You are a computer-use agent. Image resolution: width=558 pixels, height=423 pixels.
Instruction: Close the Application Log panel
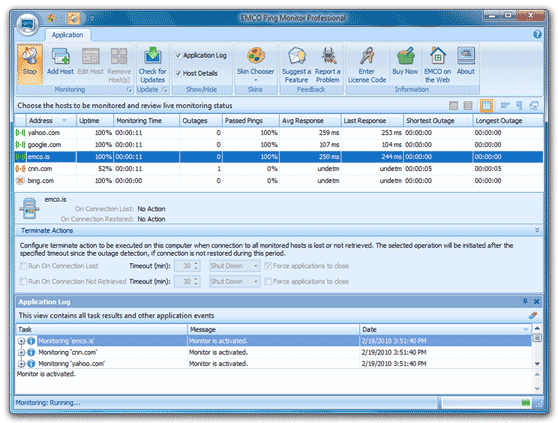[537, 301]
